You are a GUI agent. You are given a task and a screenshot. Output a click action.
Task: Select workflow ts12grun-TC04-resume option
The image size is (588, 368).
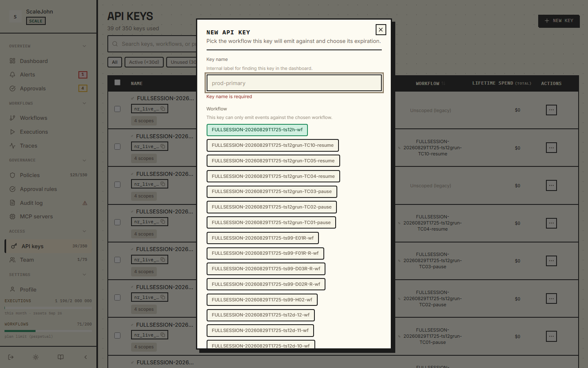pos(273,176)
